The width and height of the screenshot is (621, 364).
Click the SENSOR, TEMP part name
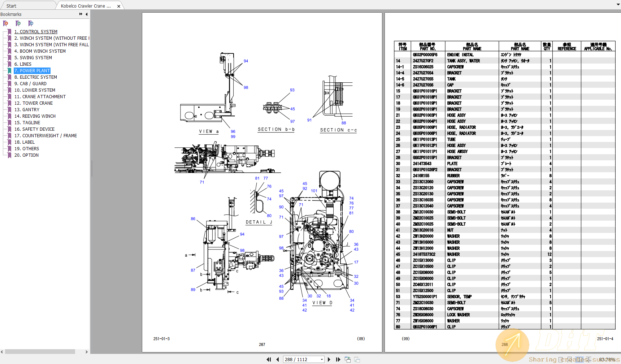point(459,297)
